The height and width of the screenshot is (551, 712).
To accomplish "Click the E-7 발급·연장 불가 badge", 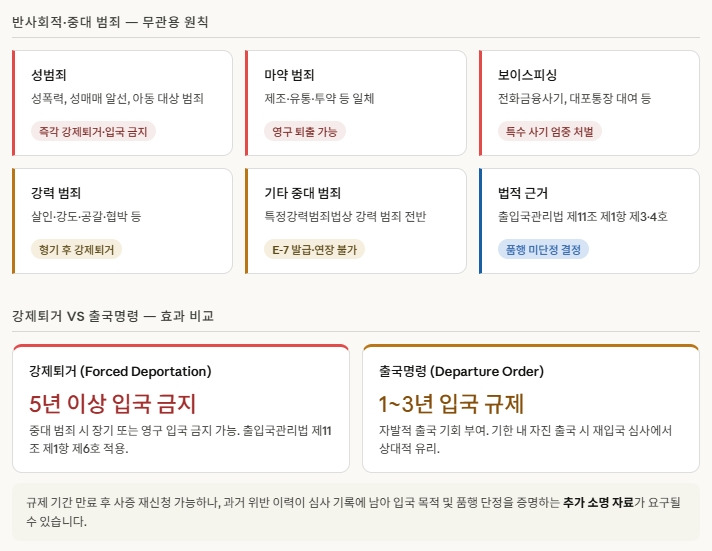I will (x=314, y=249).
